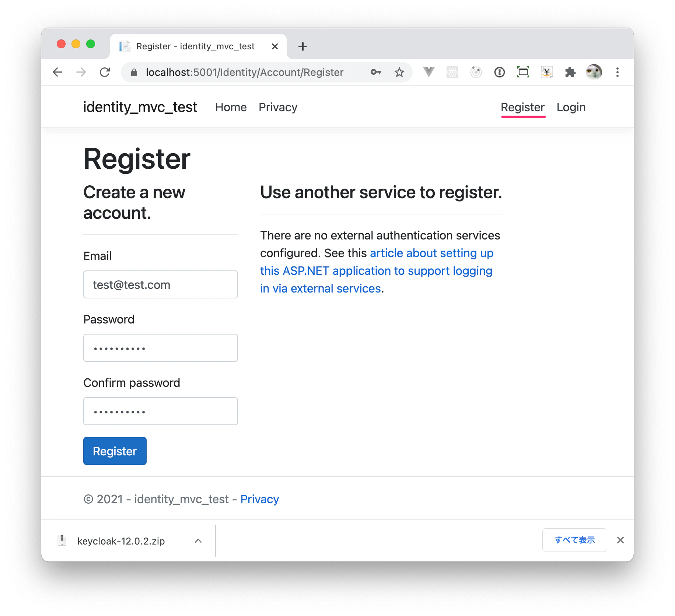Click the 1Password extension icon
The width and height of the screenshot is (675, 616).
(x=499, y=72)
